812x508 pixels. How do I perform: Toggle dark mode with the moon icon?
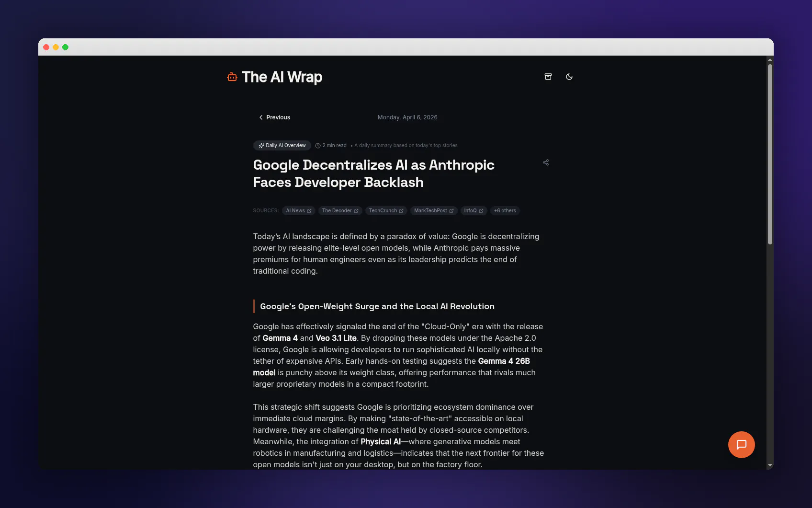tap(569, 77)
